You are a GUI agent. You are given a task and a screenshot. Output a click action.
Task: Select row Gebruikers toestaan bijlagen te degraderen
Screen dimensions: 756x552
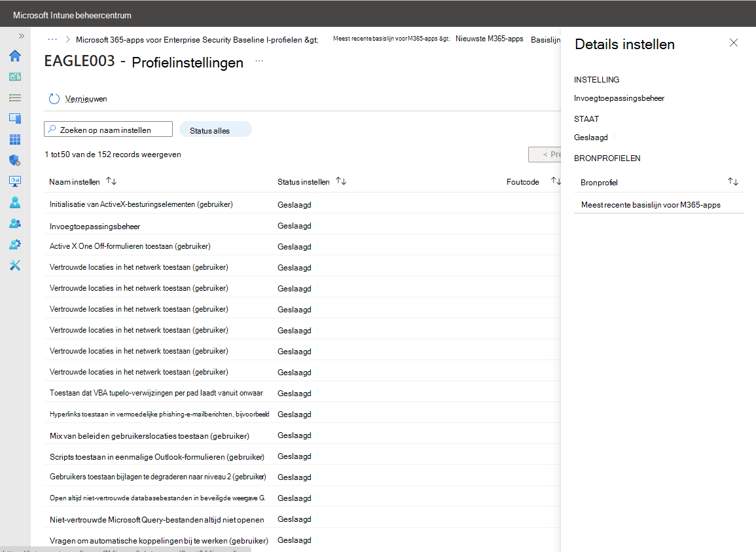click(302, 477)
